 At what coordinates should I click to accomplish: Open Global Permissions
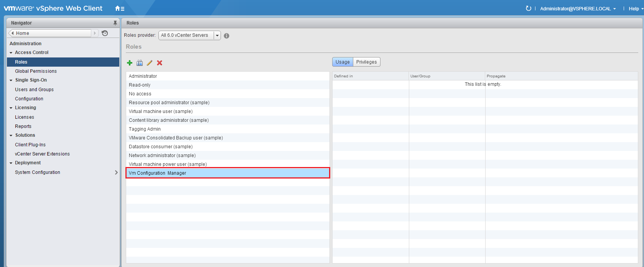tap(36, 71)
